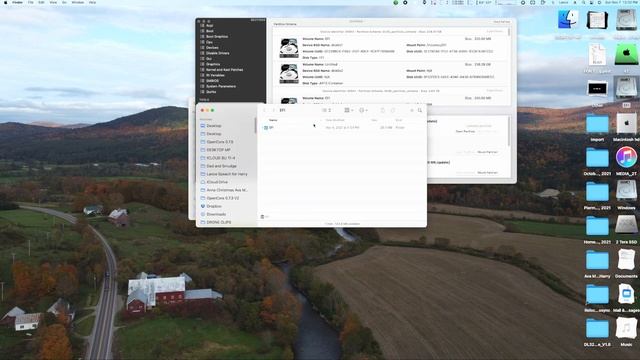Click the Finder share icon

382,110
